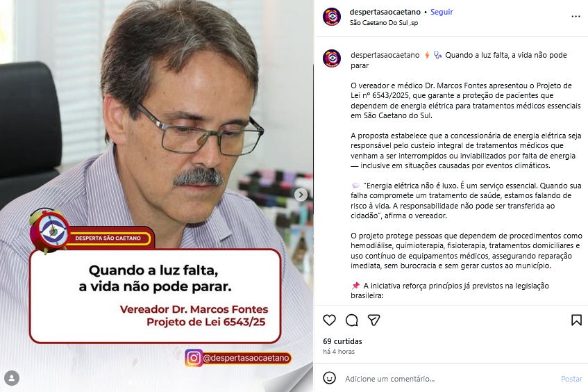The image size is (588, 392).
Task: Save the post with the bookmark icon
Action: click(x=576, y=320)
